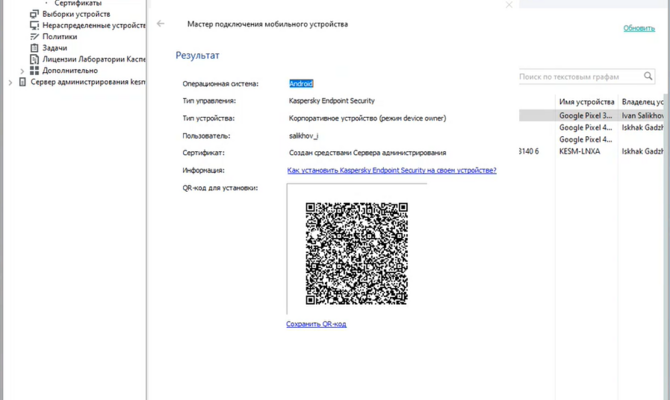Expand the Дополнительно tree node
Viewport: 670px width, 400px height.
point(22,71)
